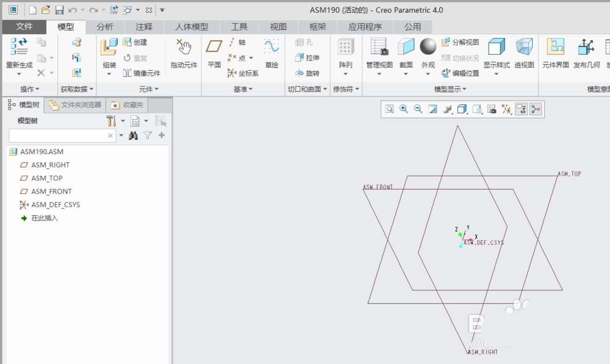The width and height of the screenshot is (610, 364).
Task: Click the Regenerate (重新生成) icon
Action: coord(19,46)
